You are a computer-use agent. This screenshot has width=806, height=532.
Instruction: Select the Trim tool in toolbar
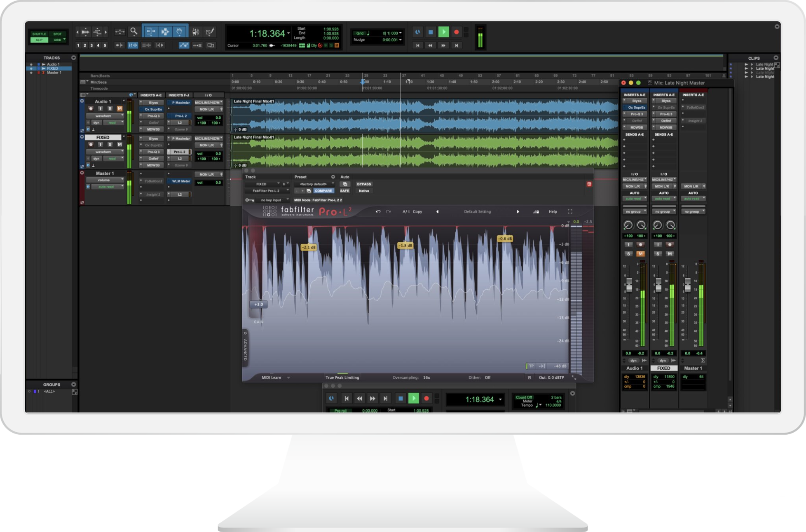point(151,31)
